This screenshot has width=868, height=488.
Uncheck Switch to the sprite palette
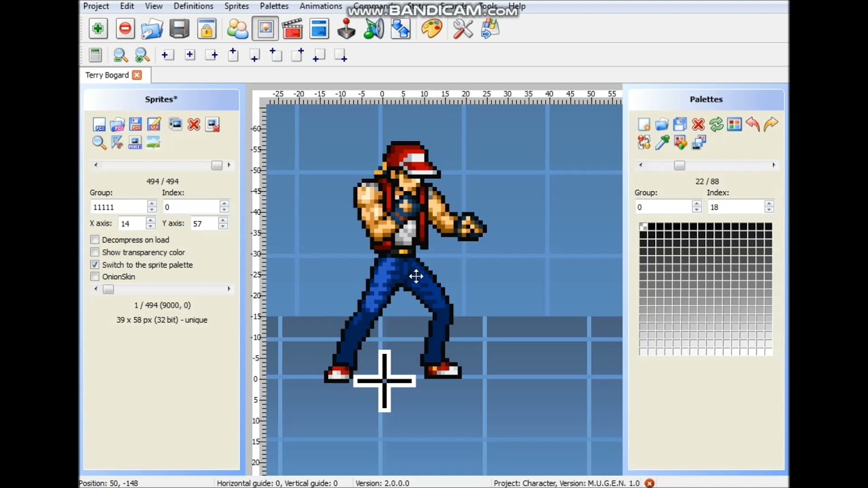95,265
